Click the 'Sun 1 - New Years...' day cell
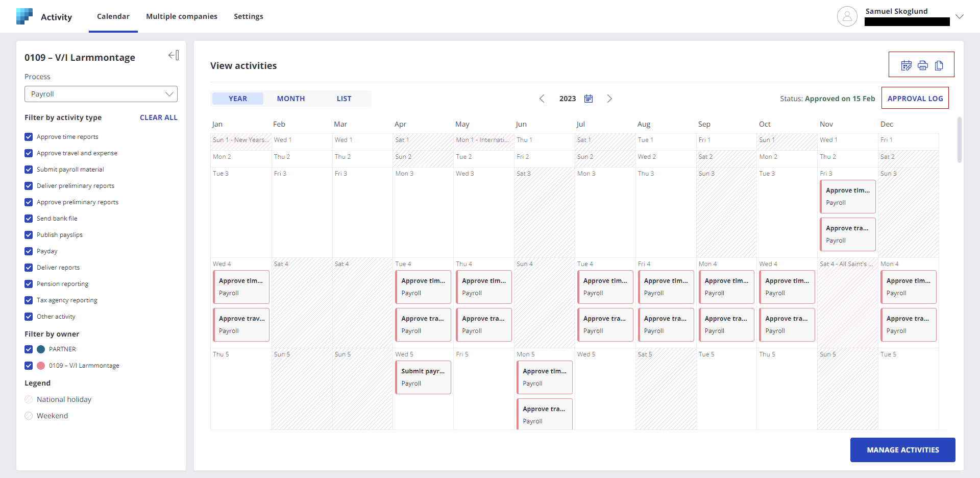The image size is (980, 478). 241,142
